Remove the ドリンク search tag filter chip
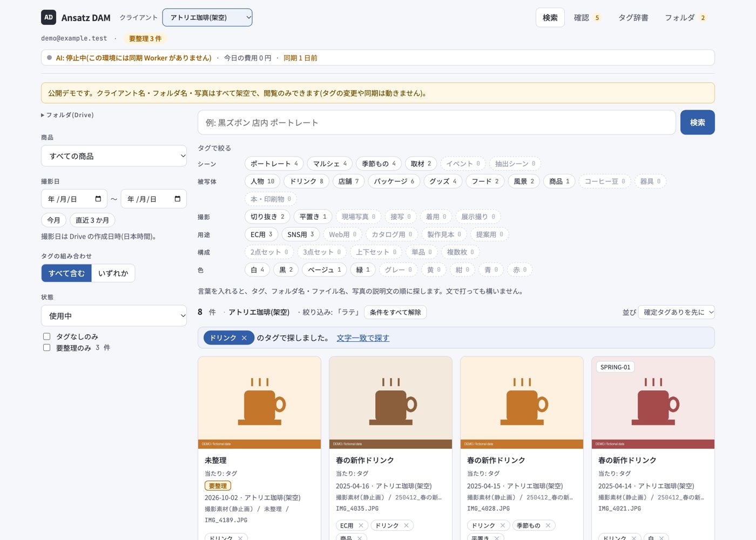Screen dimensions: 756x540 click(x=244, y=338)
